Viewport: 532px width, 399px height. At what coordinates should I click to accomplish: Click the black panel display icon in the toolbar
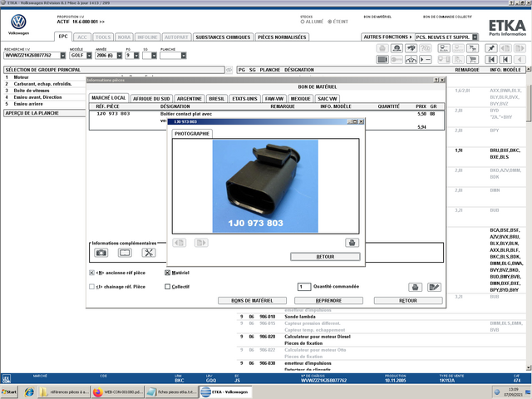(382, 60)
